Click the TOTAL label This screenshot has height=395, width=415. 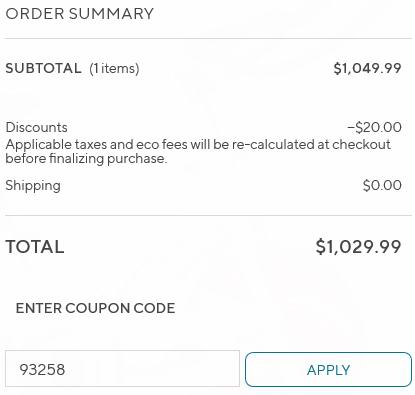(x=35, y=247)
